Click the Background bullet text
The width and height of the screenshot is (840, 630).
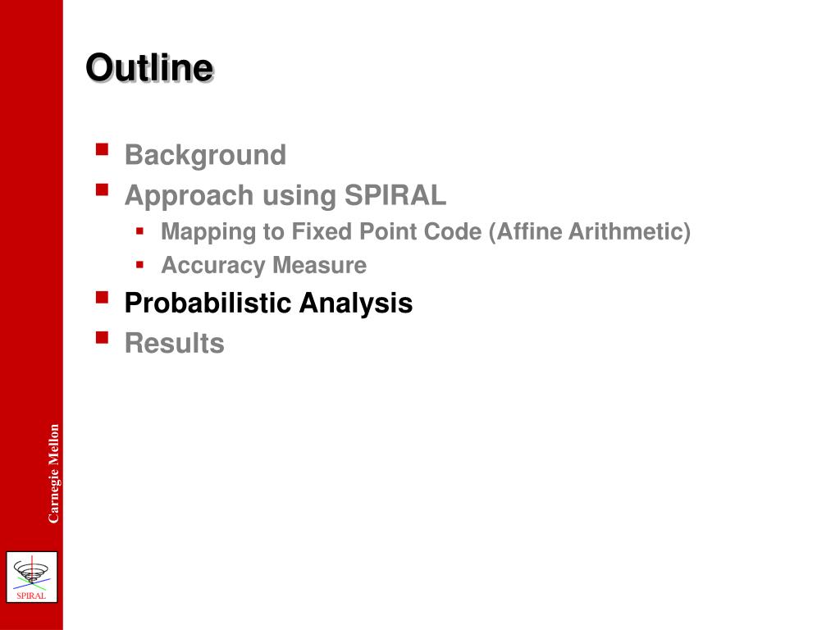point(205,155)
